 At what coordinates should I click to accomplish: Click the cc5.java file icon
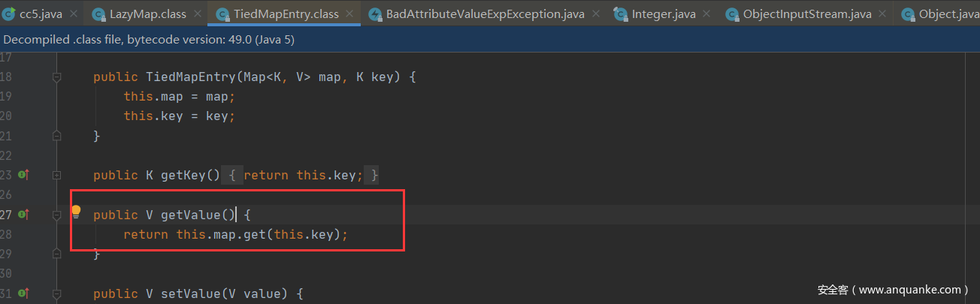(9, 14)
